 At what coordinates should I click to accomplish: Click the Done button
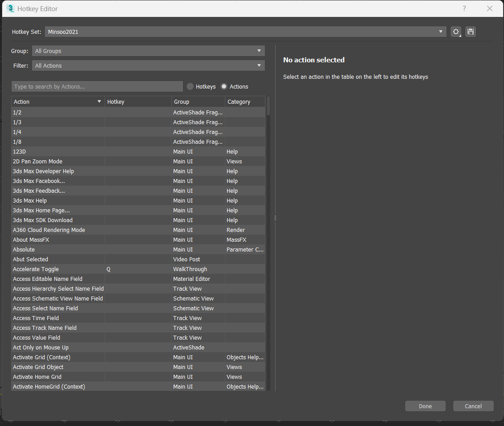[x=425, y=406]
